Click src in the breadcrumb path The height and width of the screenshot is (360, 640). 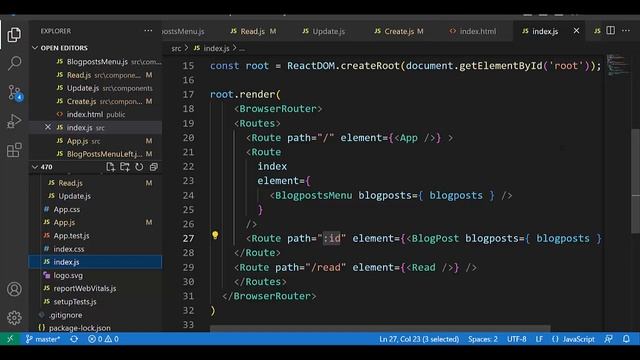[x=176, y=48]
